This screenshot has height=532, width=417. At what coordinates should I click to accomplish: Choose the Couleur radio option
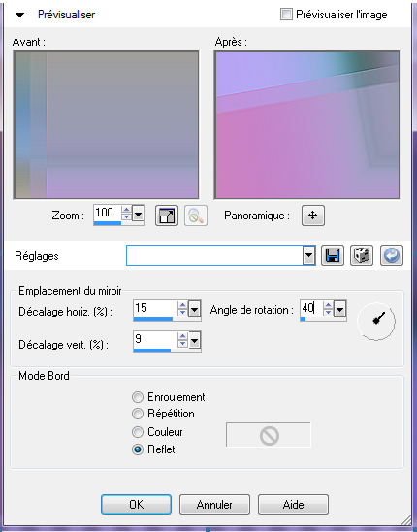[x=138, y=432]
